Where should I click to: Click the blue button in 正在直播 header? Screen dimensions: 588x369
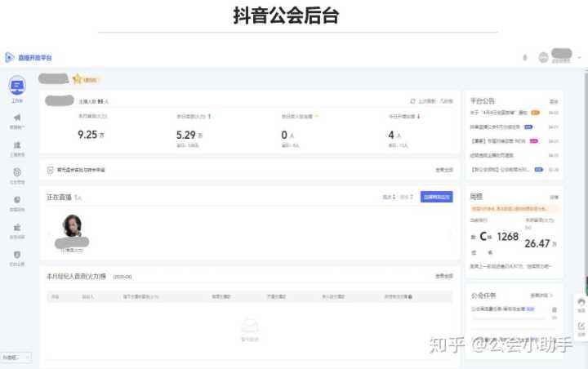[x=436, y=197]
